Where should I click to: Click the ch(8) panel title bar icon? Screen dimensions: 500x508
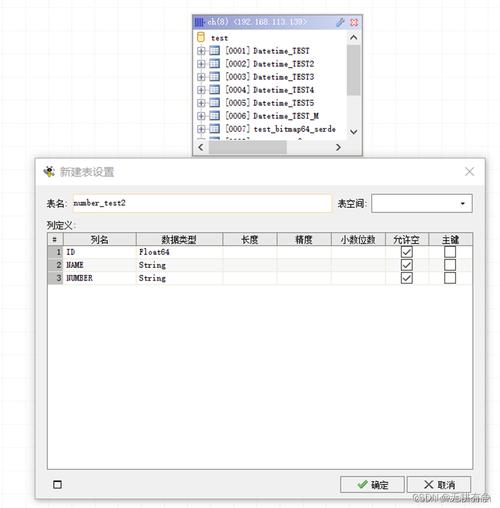click(x=199, y=22)
